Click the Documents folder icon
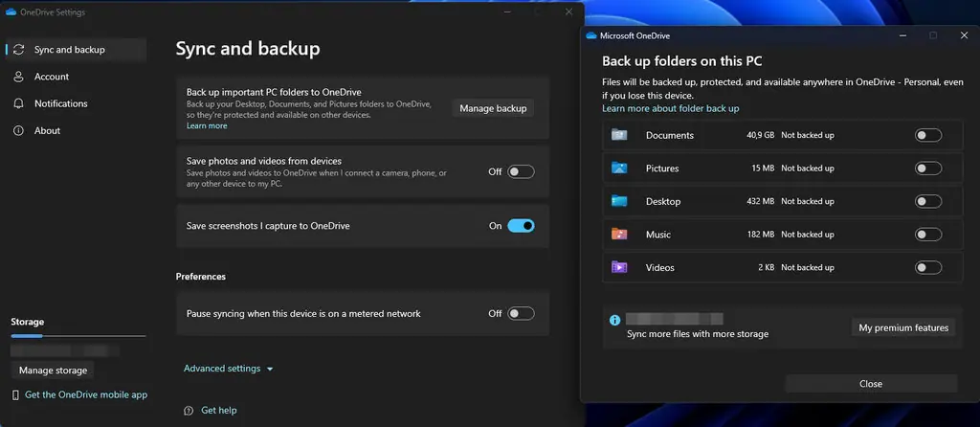The height and width of the screenshot is (427, 980). coord(619,134)
